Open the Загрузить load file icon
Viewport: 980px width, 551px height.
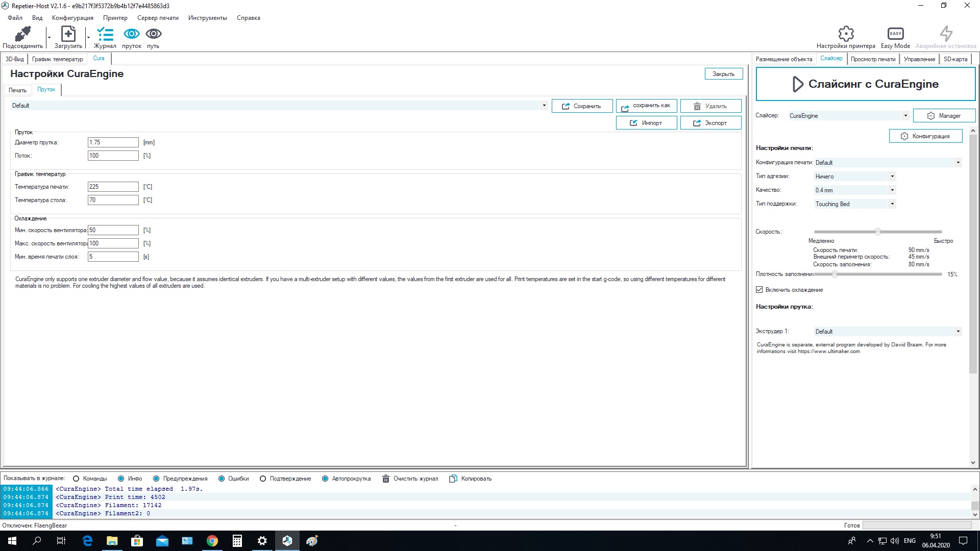(x=68, y=34)
